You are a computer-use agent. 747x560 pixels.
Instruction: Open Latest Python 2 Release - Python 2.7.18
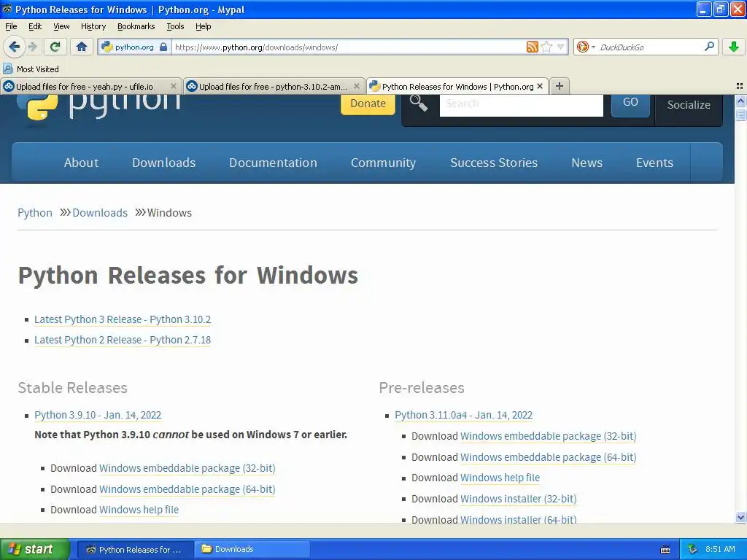(123, 340)
